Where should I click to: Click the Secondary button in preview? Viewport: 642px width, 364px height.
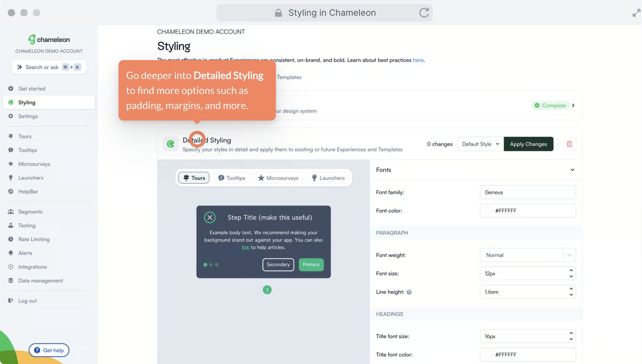[x=278, y=265]
